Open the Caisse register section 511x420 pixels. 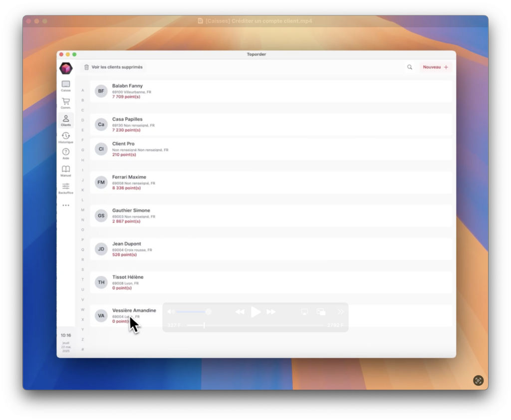coord(65,86)
